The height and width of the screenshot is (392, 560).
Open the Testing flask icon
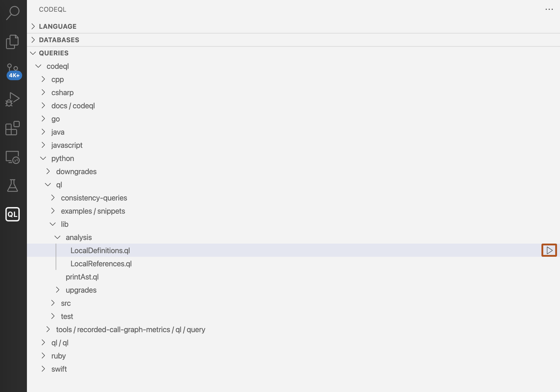(12, 186)
